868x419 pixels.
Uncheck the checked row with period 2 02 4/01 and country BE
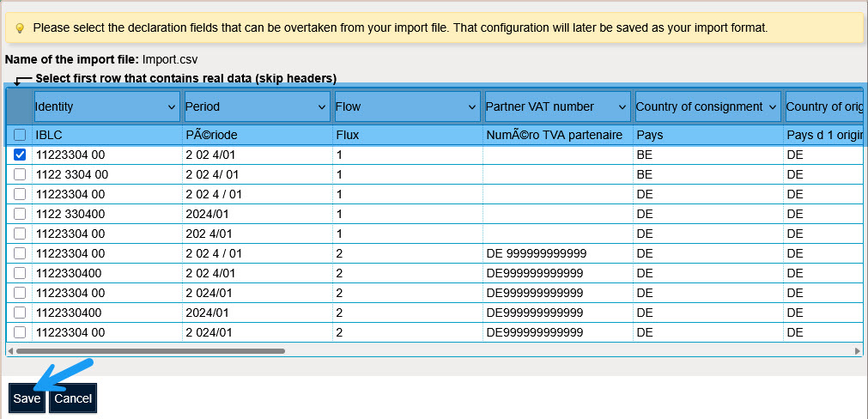click(20, 155)
